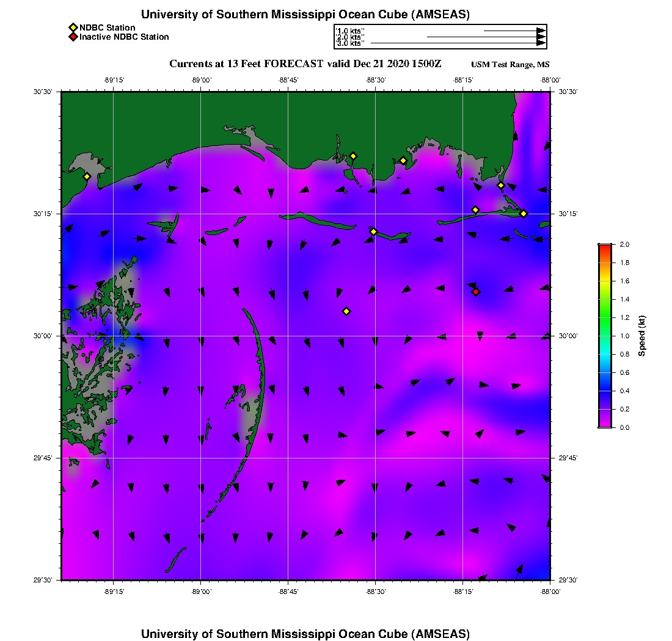Click the bottom 'Ocean Cube (AMSEAS)' footer title

(x=305, y=633)
